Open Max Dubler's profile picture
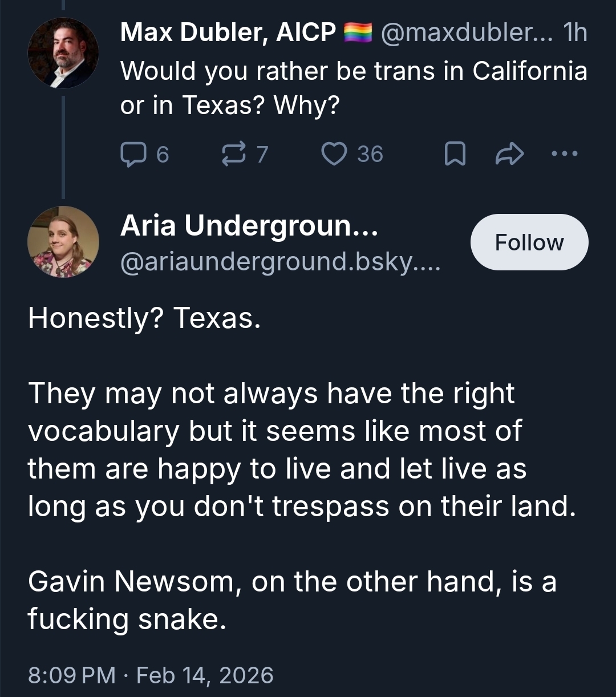This screenshot has width=616, height=697. coord(63,53)
